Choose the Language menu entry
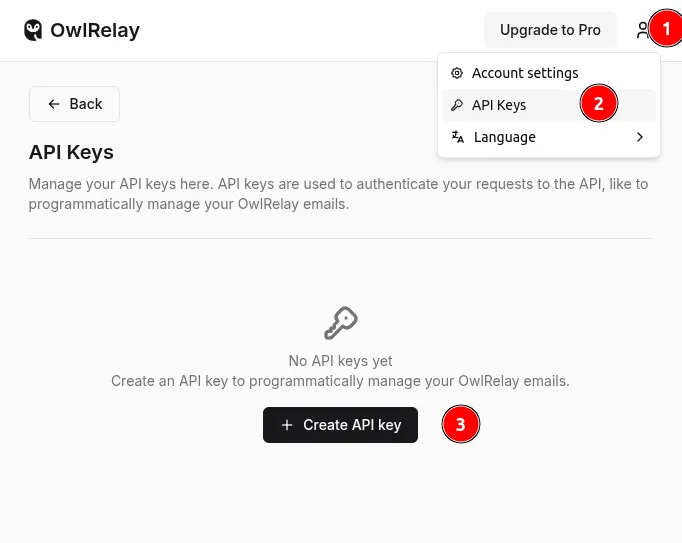Image resolution: width=682 pixels, height=543 pixels. pyautogui.click(x=505, y=137)
